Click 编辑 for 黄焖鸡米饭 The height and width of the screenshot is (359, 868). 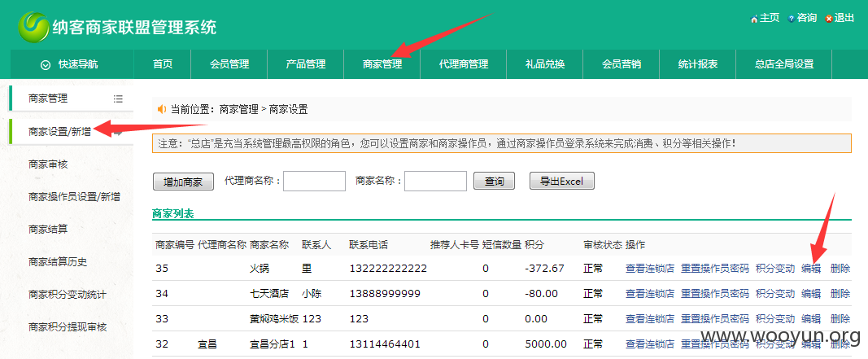(x=811, y=318)
